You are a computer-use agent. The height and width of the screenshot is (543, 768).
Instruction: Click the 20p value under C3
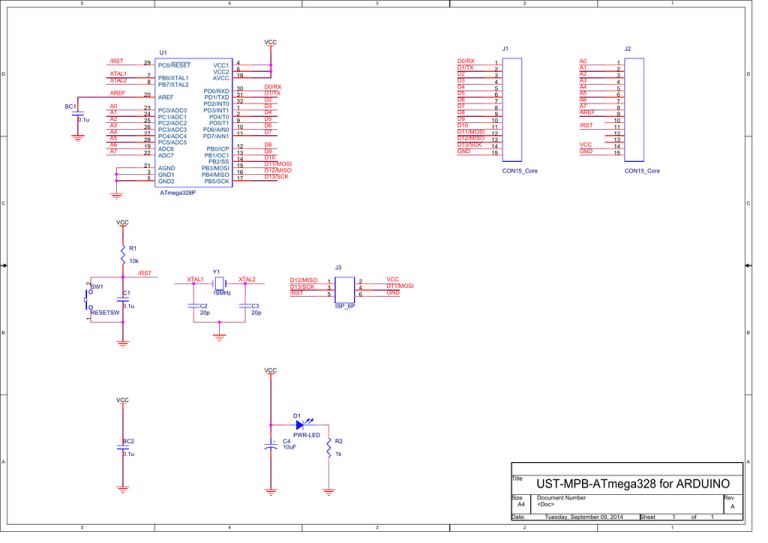[256, 313]
